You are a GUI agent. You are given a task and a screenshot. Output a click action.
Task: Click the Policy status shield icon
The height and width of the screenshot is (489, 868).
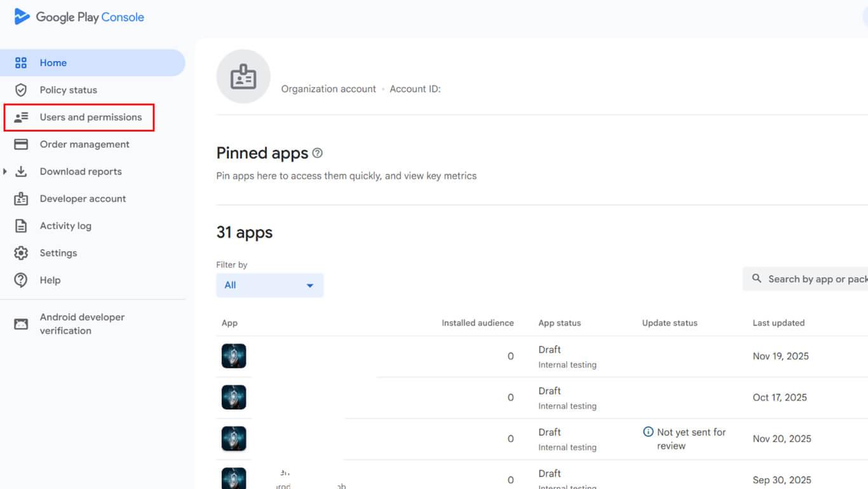(21, 90)
